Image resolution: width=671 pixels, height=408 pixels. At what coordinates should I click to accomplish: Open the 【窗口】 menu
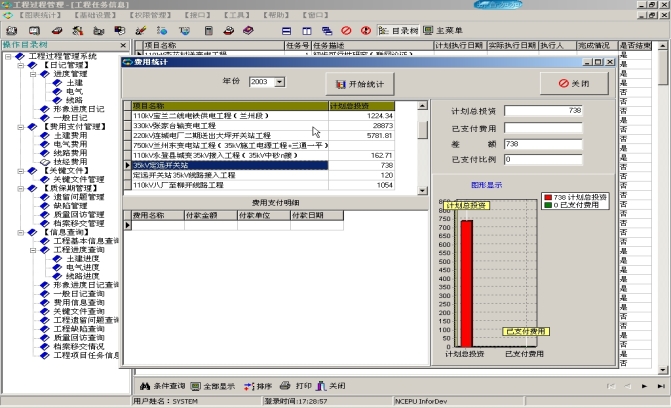point(315,15)
